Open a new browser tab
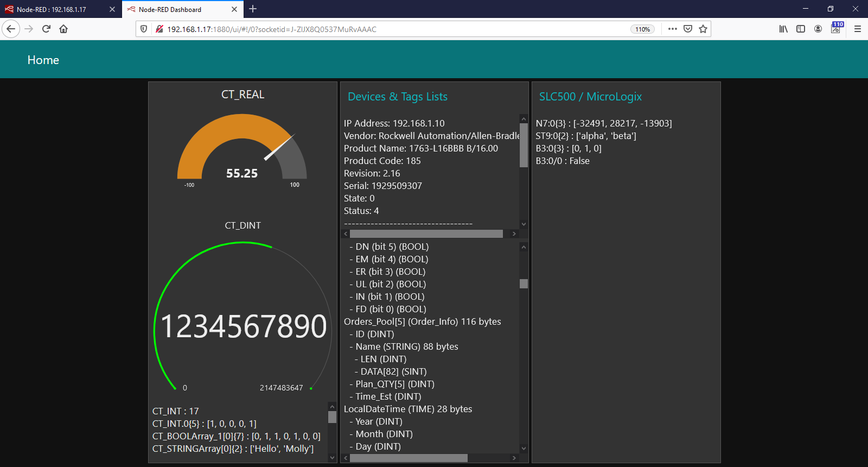 pyautogui.click(x=253, y=9)
